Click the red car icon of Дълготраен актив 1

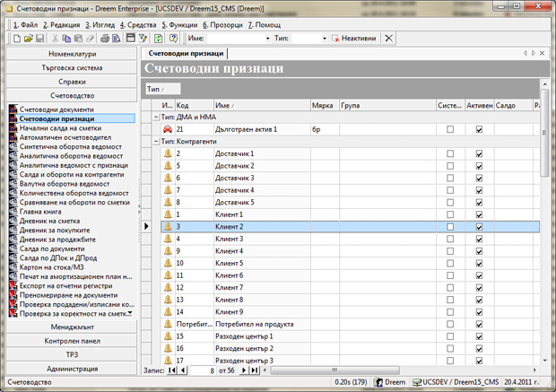(168, 129)
